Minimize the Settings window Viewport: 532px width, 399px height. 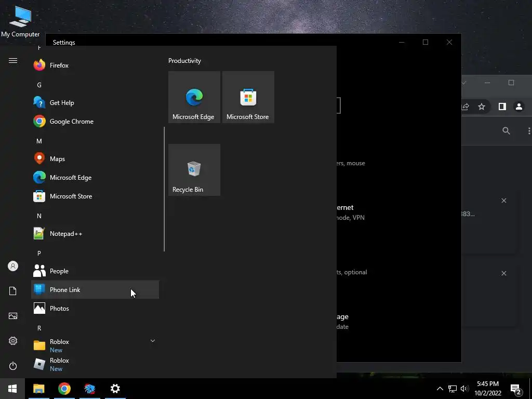[x=402, y=42]
